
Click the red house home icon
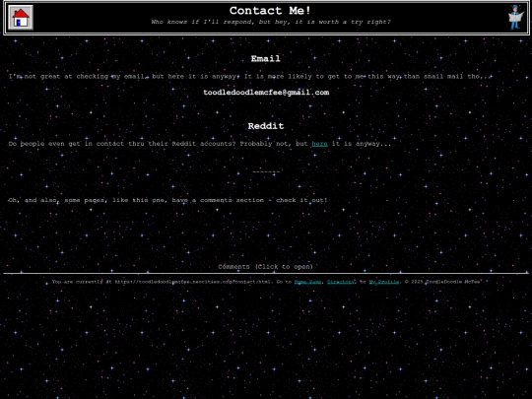point(21,18)
